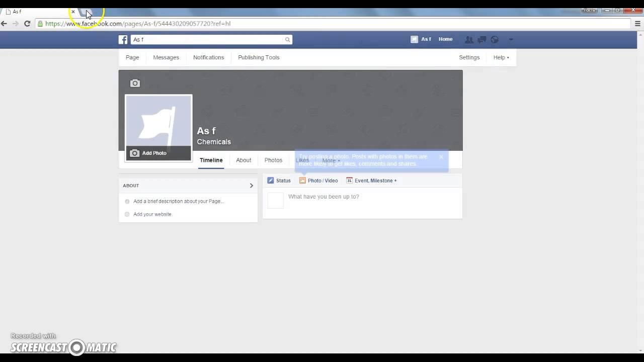
Task: Open the Messages tab
Action: [166, 57]
